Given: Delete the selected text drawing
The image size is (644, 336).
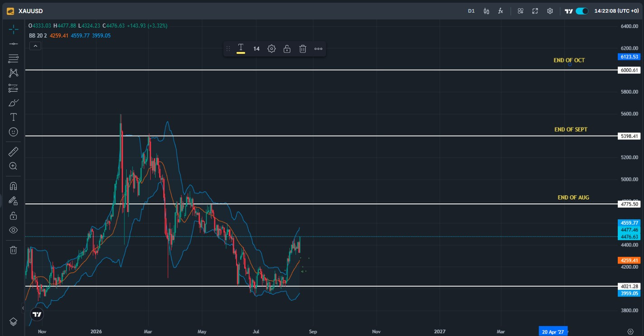Looking at the screenshot, I should point(303,49).
